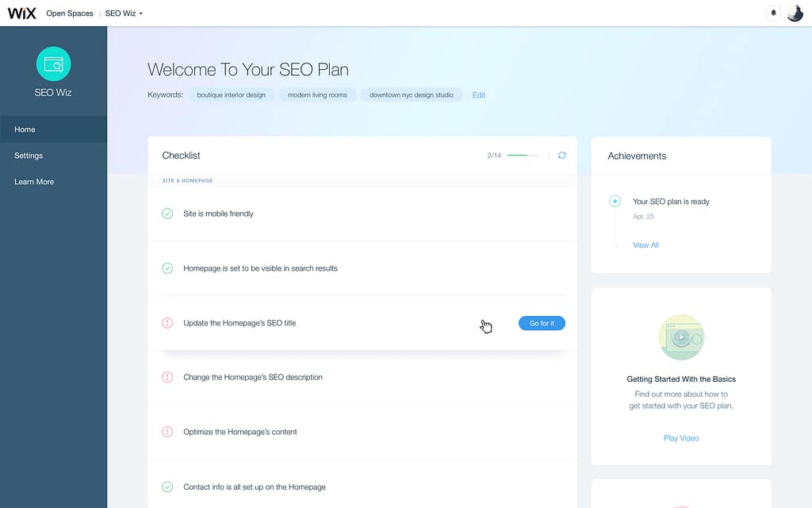Click the Wix logo
This screenshot has height=508, width=812.
point(21,13)
